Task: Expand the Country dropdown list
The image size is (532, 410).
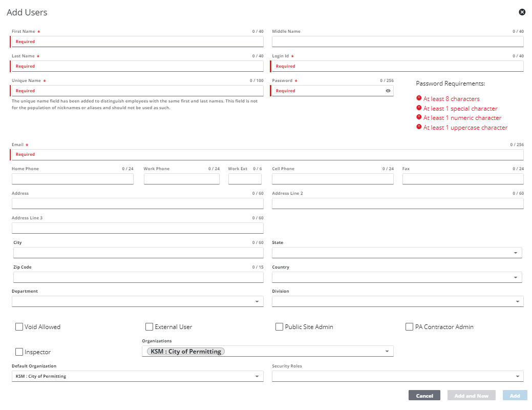Action: point(515,277)
